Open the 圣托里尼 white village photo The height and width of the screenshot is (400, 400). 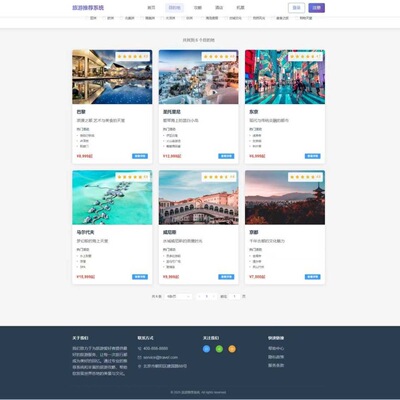point(198,77)
